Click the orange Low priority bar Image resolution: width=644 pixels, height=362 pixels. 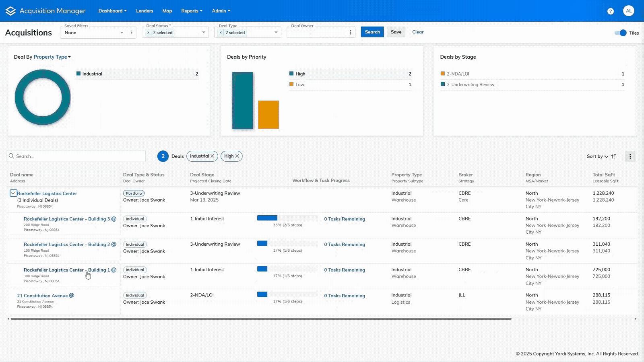pyautogui.click(x=268, y=115)
